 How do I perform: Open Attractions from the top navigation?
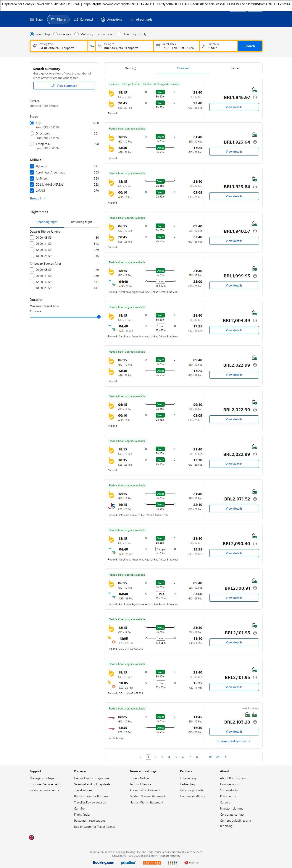click(111, 19)
